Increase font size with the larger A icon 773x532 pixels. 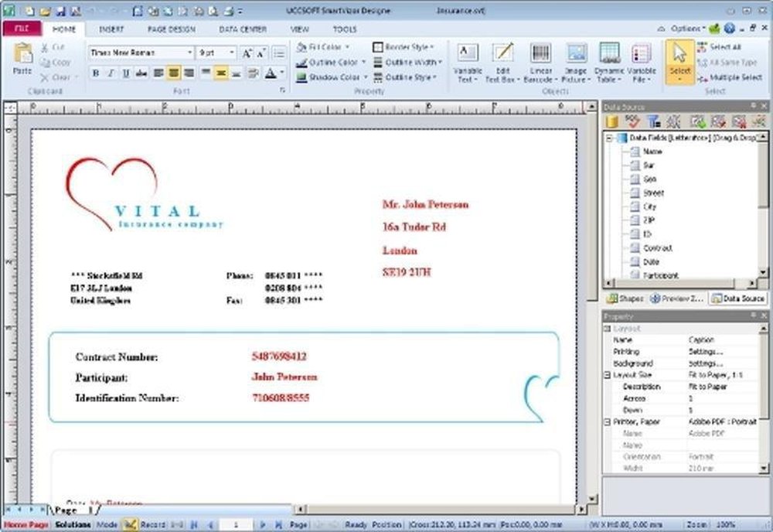[247, 53]
